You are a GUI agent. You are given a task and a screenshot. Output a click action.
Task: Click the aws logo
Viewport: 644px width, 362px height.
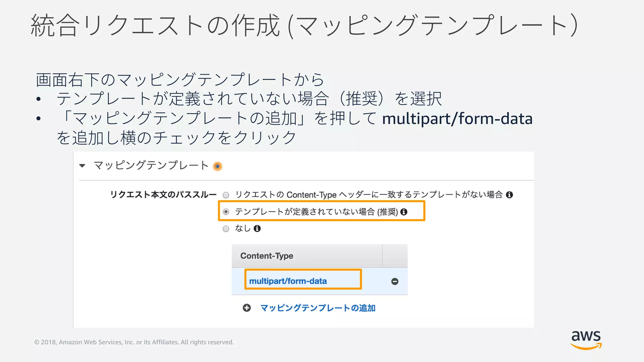(586, 340)
